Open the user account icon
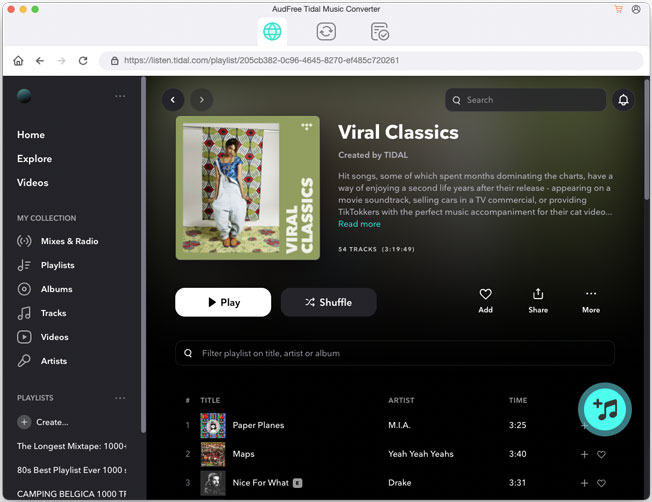This screenshot has width=652, height=502. point(636,9)
